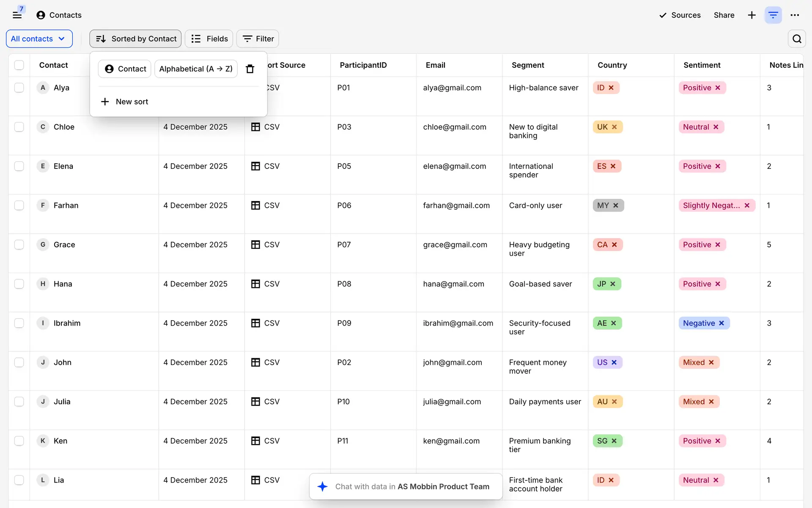Toggle the blue filter toolbar icon

click(x=773, y=15)
